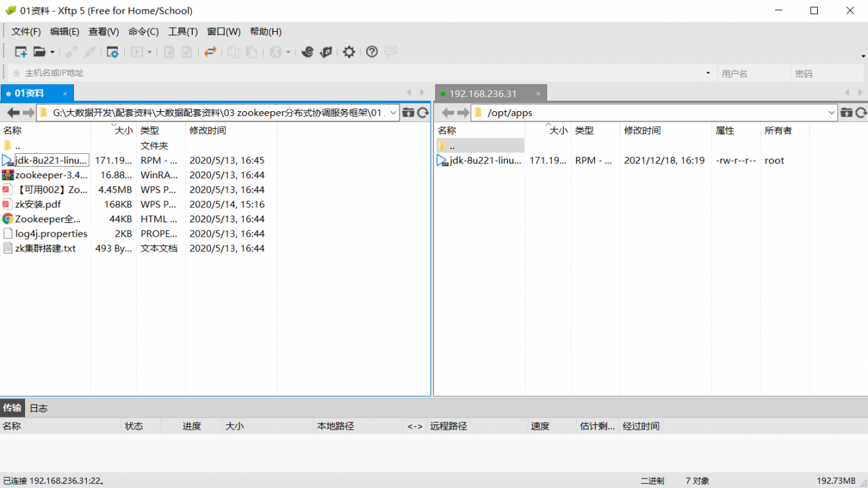Image resolution: width=868 pixels, height=488 pixels.
Task: Click the 主机名或IP地址 host input field
Action: (363, 73)
